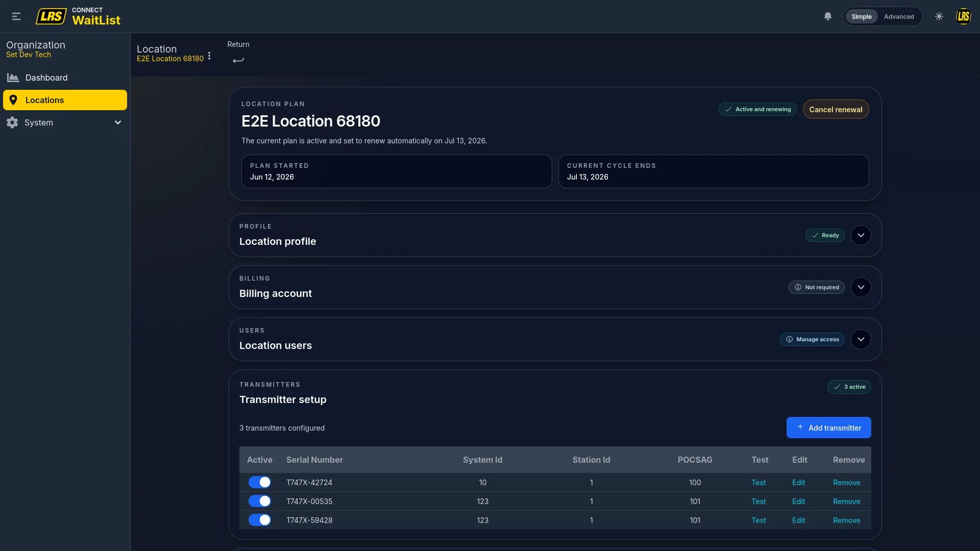Screen dimensions: 980x551
Task: Click Current Cycle Ends Jul 13, 2026 card
Action: pos(714,171)
